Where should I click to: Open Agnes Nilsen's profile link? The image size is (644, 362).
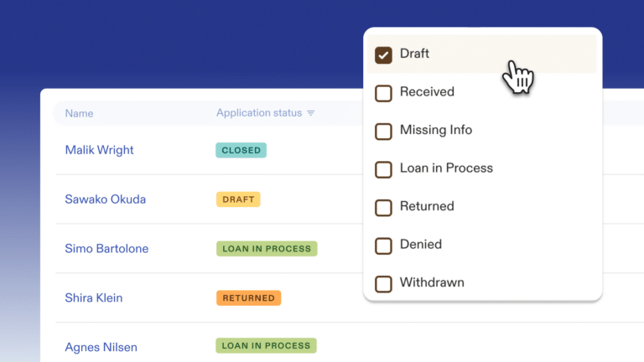(x=101, y=347)
